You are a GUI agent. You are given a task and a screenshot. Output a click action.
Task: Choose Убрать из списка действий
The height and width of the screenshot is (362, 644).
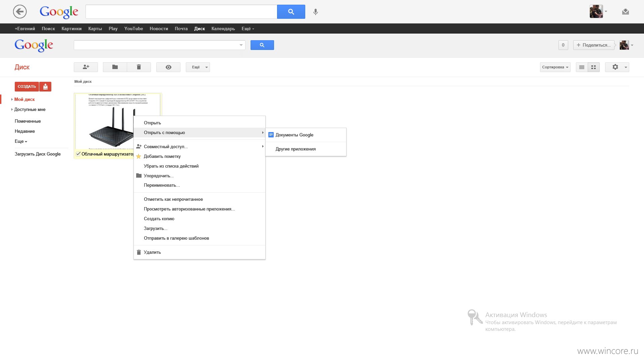(x=200, y=166)
